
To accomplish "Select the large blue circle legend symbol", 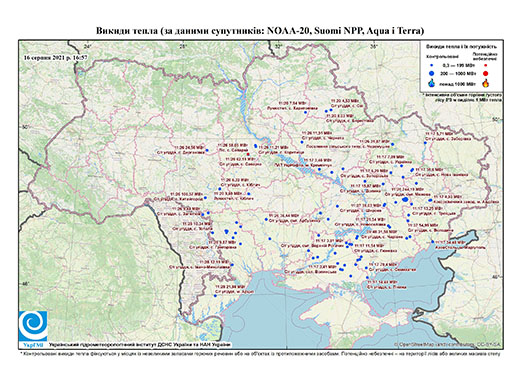I will click(x=432, y=73).
